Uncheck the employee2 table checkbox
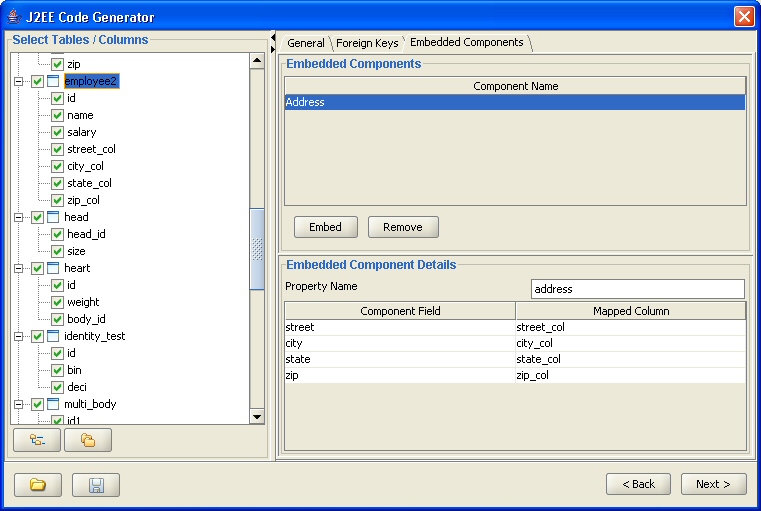761x511 pixels. tap(37, 81)
